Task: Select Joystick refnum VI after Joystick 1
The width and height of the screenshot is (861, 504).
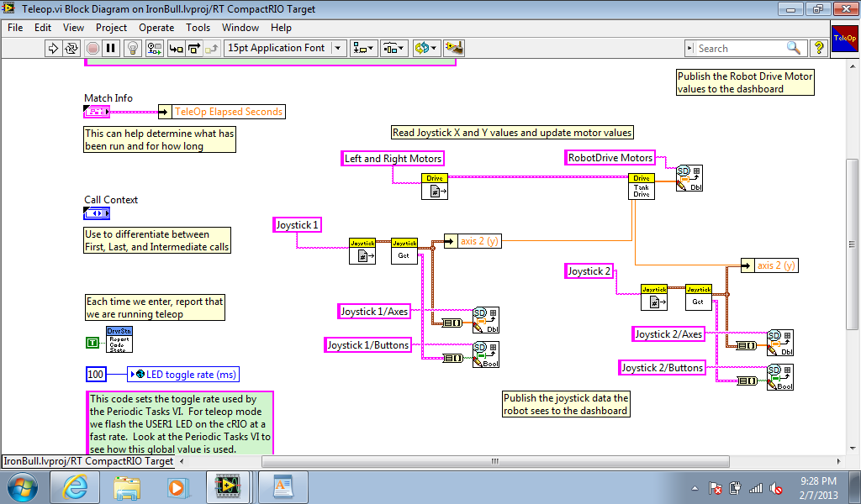Action: coord(362,251)
